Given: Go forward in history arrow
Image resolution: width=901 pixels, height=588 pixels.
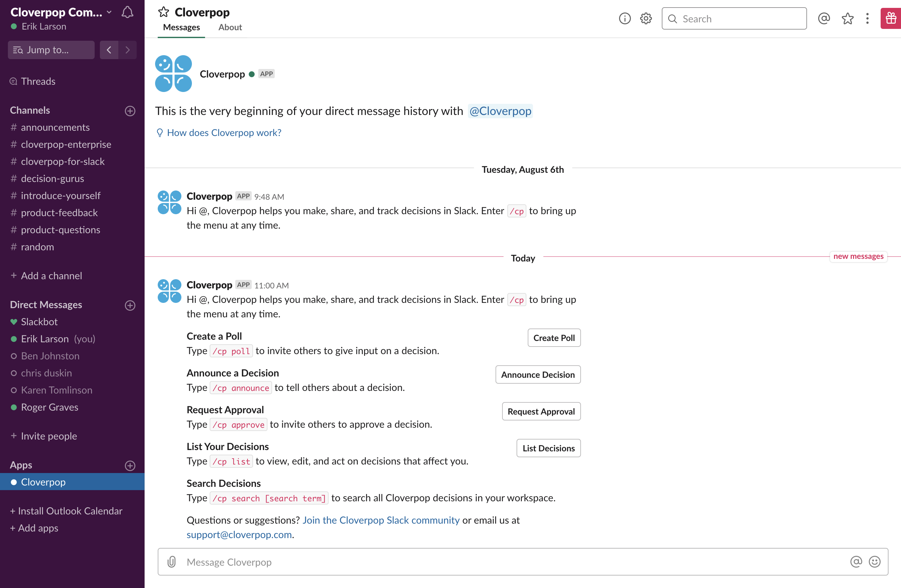Looking at the screenshot, I should [x=127, y=50].
